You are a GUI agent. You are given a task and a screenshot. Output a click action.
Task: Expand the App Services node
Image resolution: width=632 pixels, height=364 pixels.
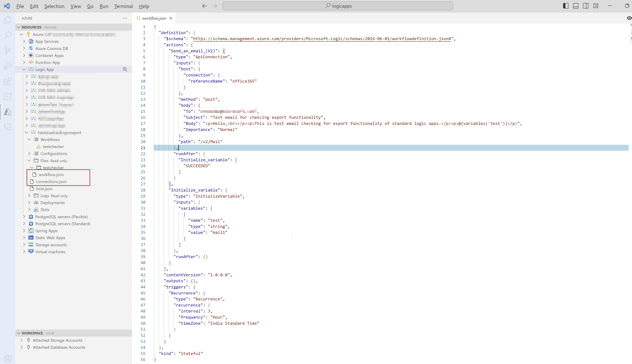[x=24, y=41]
